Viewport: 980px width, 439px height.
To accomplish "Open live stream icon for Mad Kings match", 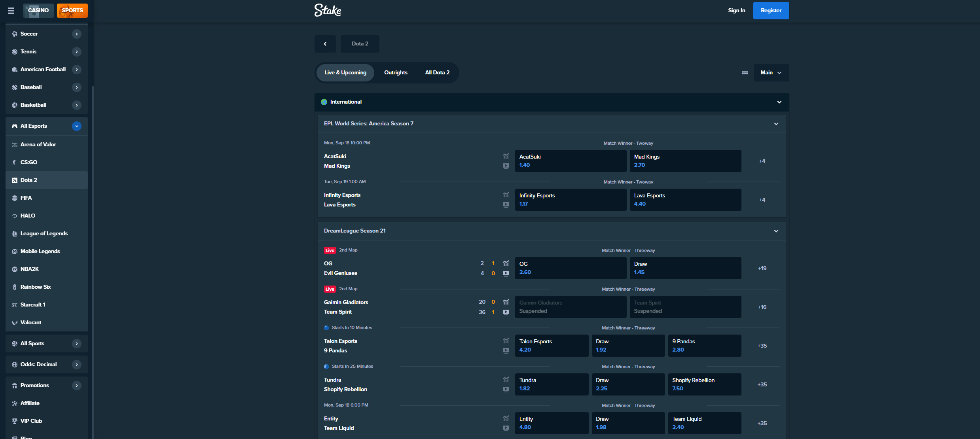I will click(506, 166).
